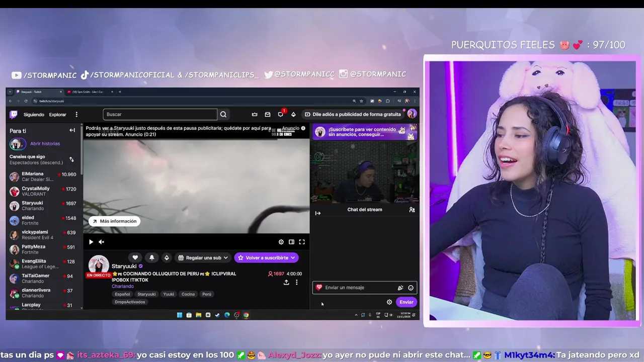Open the Bits diamond icon in top bar
644x362 pixels.
point(294,115)
